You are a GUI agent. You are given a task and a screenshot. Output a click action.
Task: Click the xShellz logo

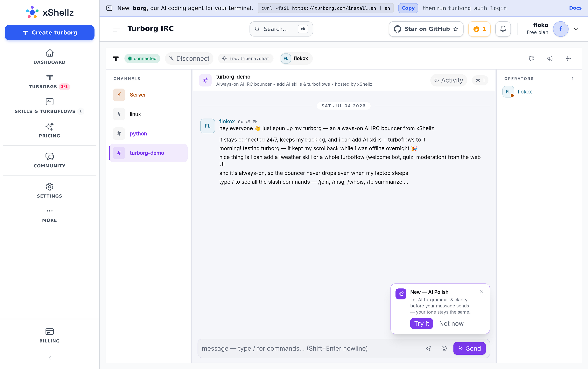click(x=50, y=12)
